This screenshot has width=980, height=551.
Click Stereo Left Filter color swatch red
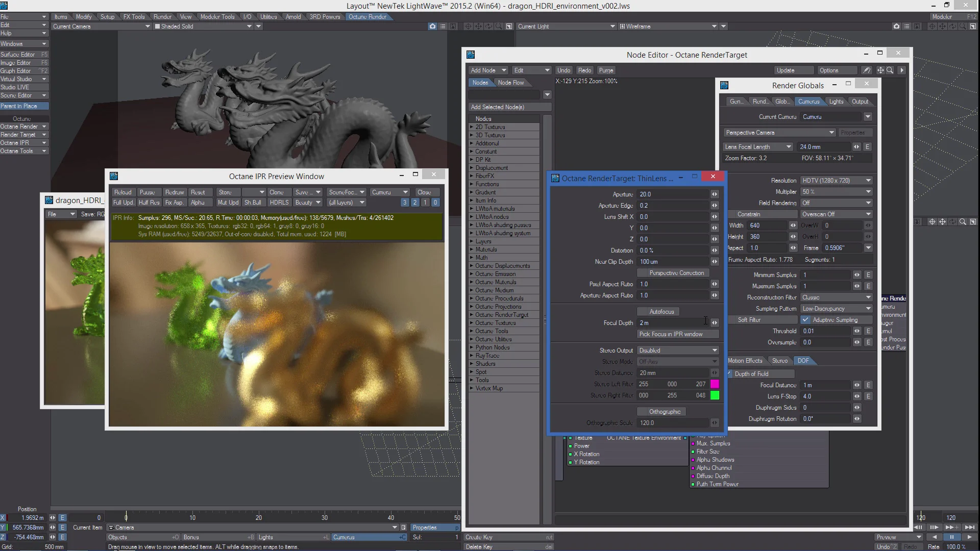(x=715, y=384)
